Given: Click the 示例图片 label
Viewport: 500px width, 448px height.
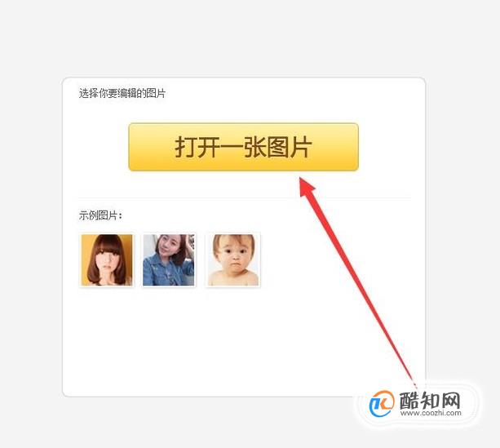Looking at the screenshot, I should click(100, 215).
